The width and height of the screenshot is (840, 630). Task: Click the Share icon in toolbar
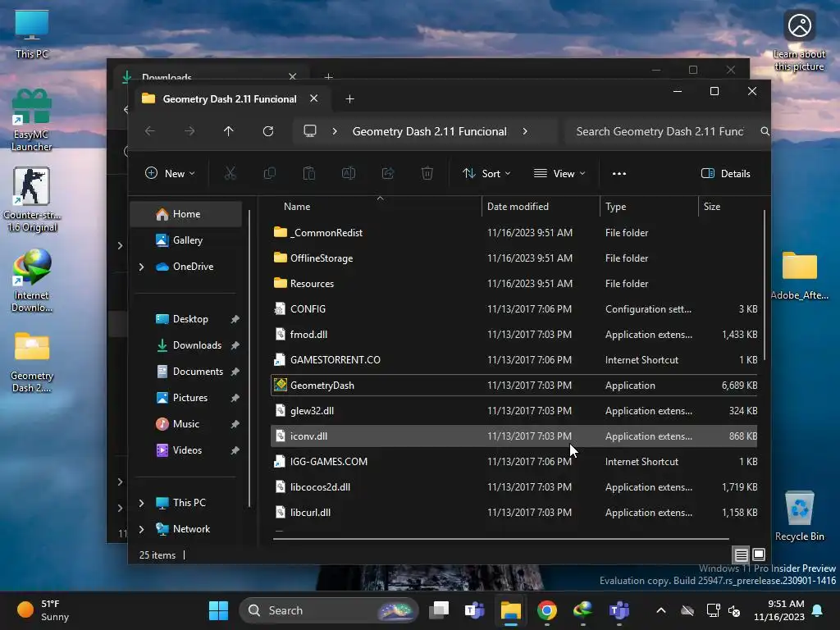(388, 174)
